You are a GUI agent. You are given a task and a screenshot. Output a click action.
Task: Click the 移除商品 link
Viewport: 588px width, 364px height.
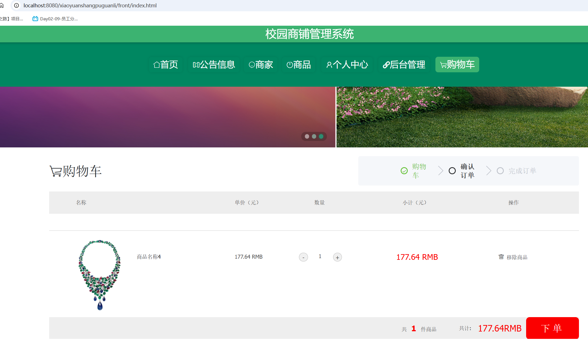[517, 257]
